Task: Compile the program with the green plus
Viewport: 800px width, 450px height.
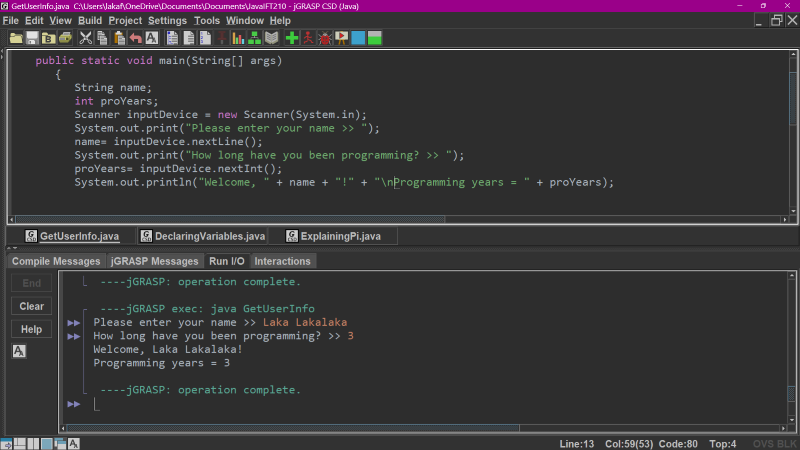Action: [x=292, y=38]
